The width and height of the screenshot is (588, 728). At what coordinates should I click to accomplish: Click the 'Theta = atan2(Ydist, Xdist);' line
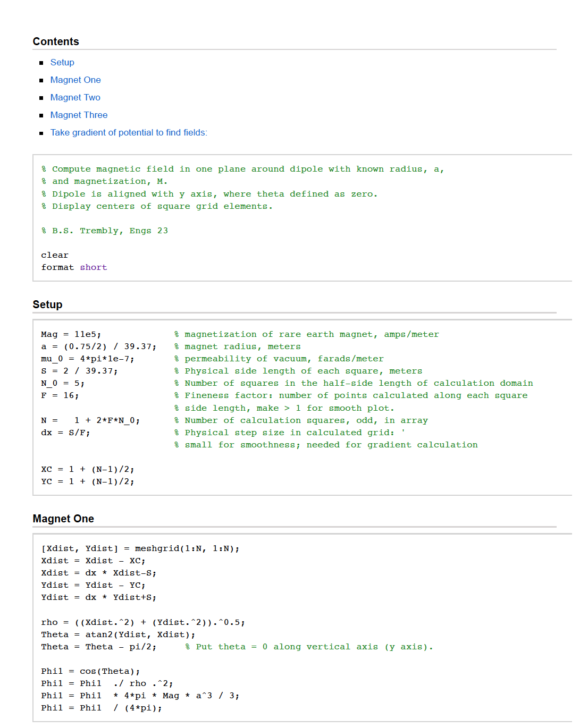[x=118, y=635]
